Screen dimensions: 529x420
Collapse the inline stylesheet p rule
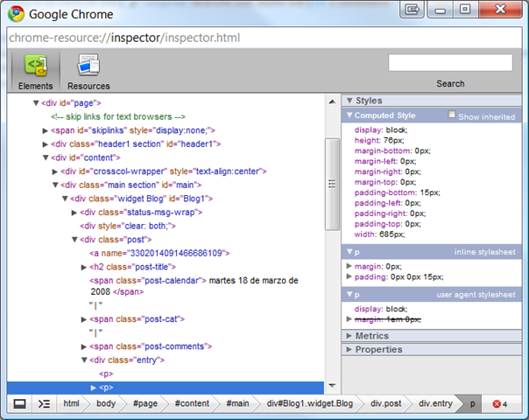(x=349, y=252)
